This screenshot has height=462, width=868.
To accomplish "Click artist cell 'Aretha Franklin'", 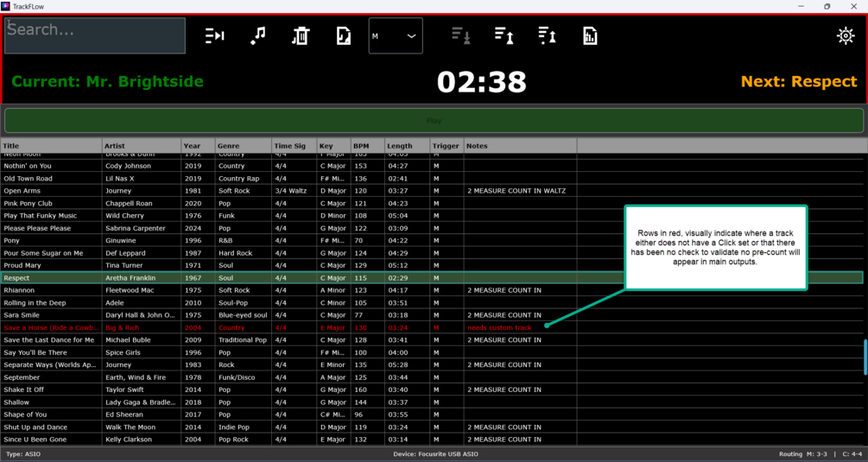I will [130, 278].
